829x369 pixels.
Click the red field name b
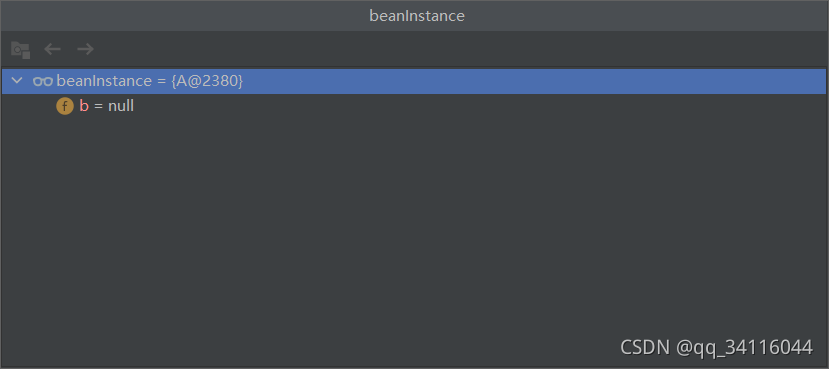pos(84,106)
